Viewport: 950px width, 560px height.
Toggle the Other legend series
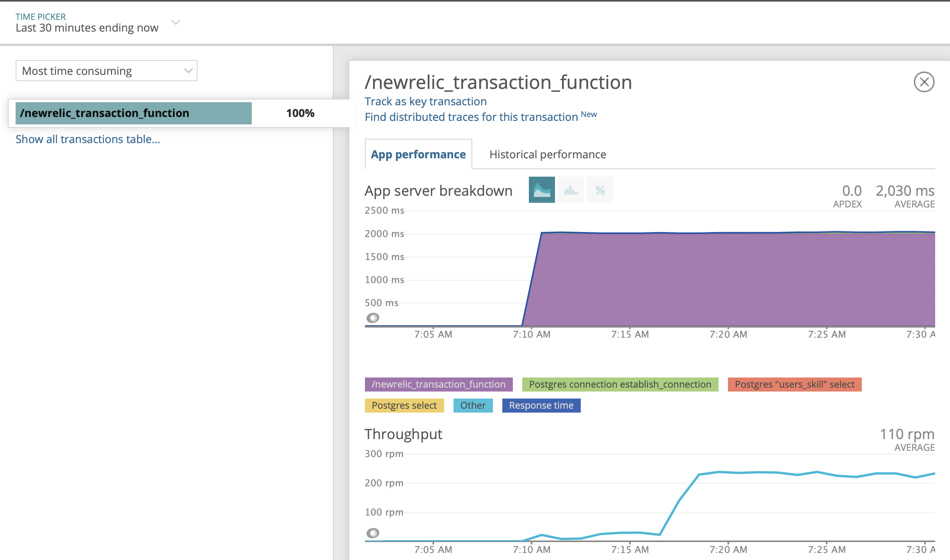(x=473, y=405)
